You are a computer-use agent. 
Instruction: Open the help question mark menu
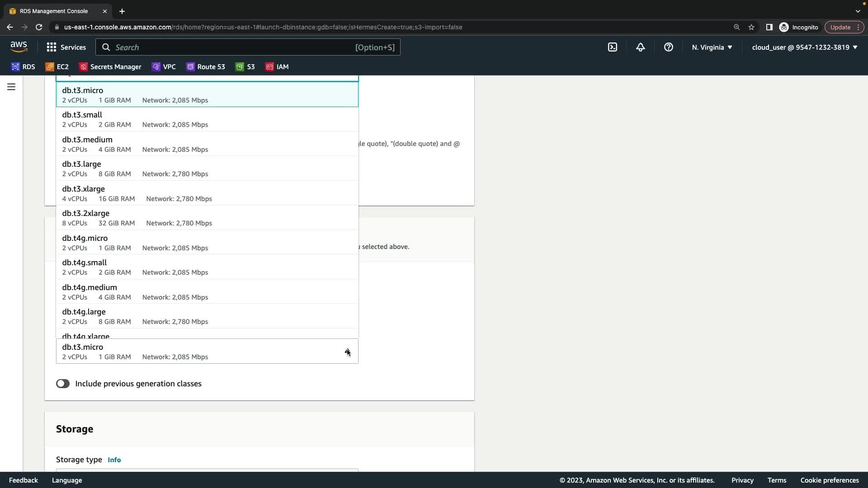click(668, 47)
